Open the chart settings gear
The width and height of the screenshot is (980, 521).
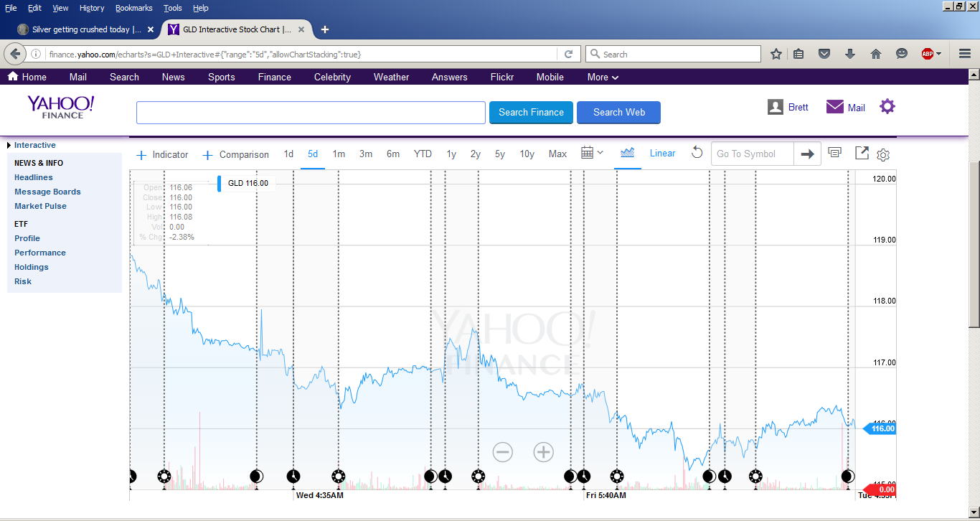(883, 155)
